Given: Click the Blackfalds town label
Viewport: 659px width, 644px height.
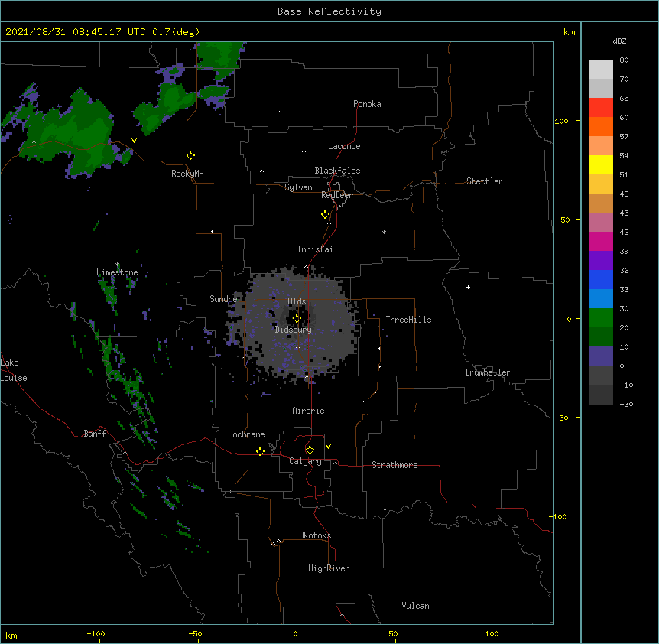Looking at the screenshot, I should click(337, 171).
